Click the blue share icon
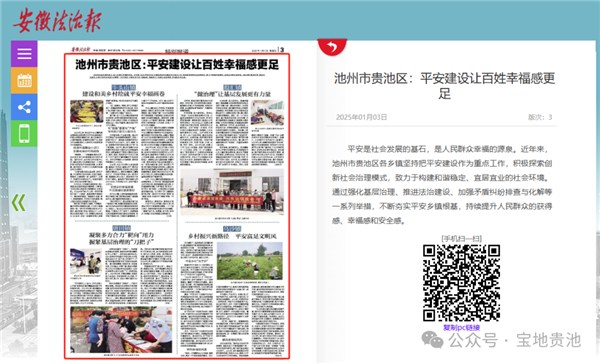Image resolution: width=600 pixels, height=364 pixels. [24, 107]
